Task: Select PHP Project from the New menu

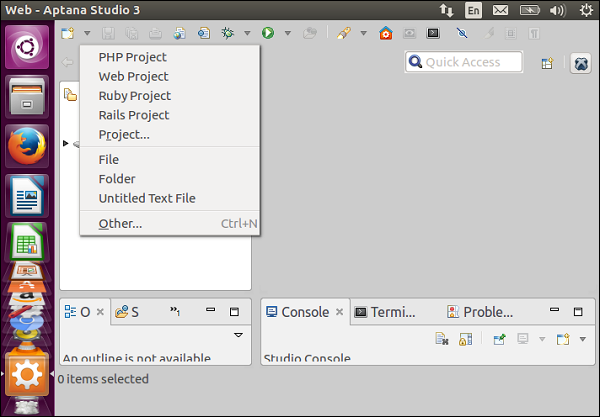Action: 132,57
